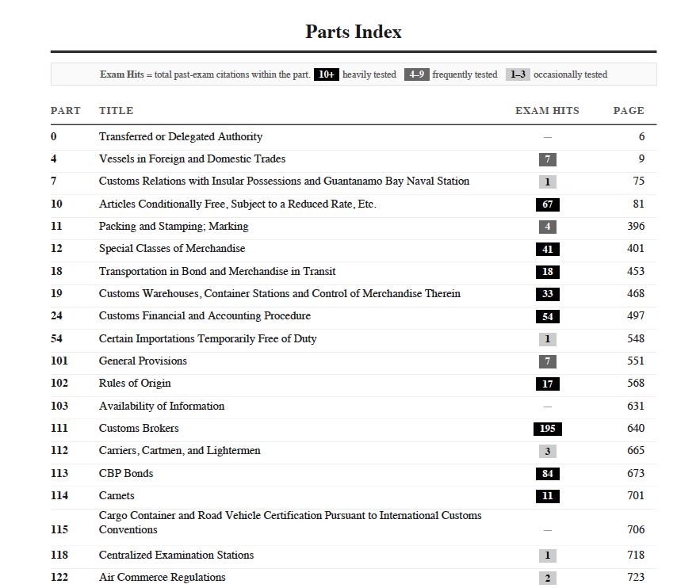
Task: Click the 'EXAM HITS' column header
Action: coord(547,111)
